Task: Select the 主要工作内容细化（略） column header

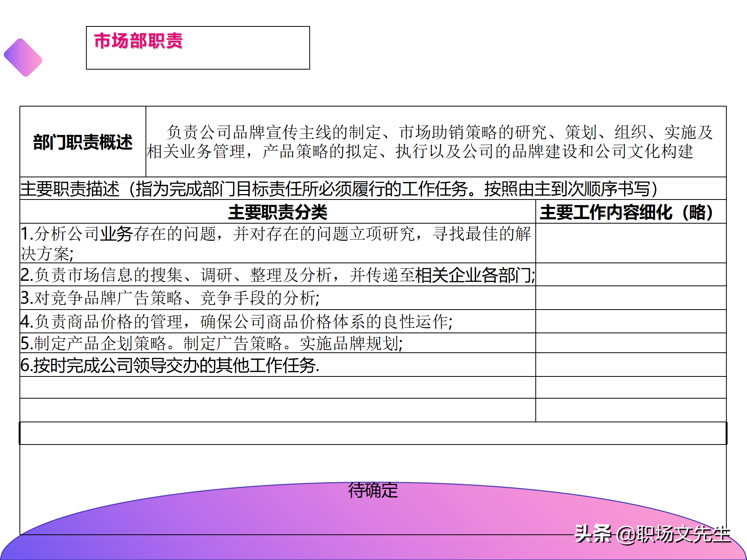Action: [631, 212]
